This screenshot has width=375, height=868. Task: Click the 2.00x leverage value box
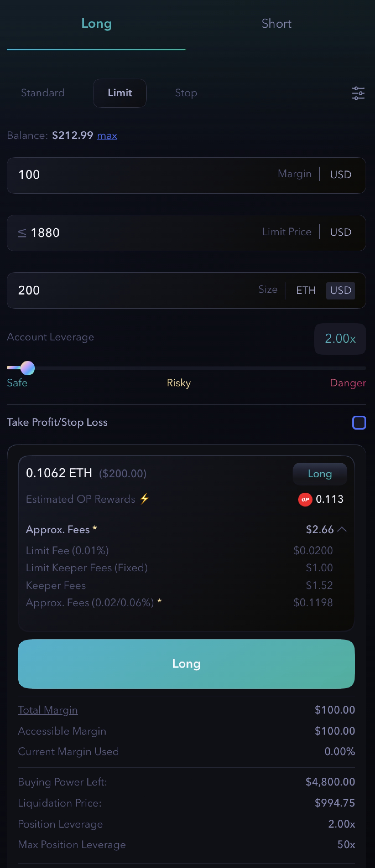(340, 339)
